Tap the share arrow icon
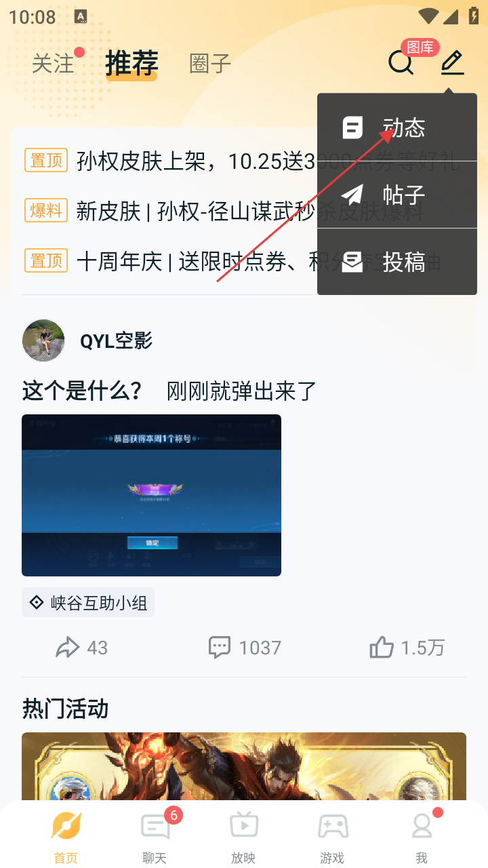This screenshot has width=488, height=868. point(68,648)
